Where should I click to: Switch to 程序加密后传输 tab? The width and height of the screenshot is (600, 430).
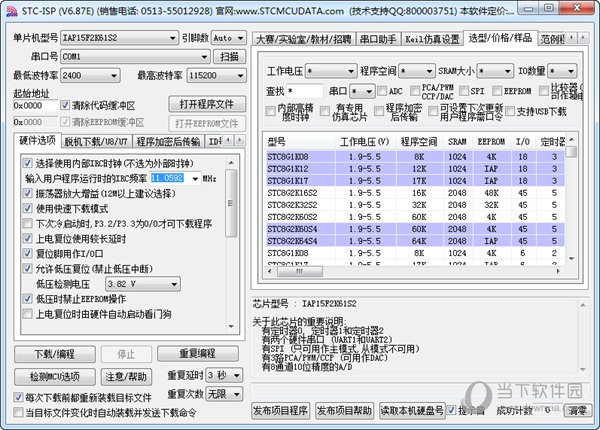click(168, 142)
